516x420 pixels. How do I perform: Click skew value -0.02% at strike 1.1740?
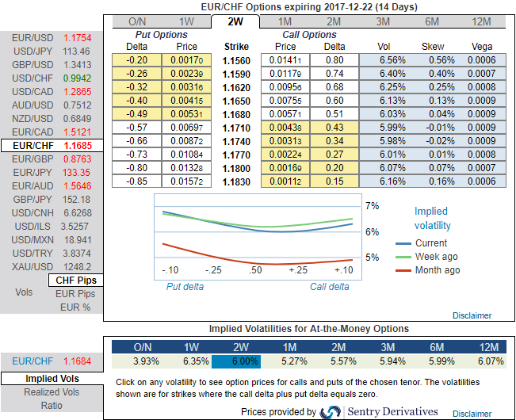pyautogui.click(x=440, y=141)
